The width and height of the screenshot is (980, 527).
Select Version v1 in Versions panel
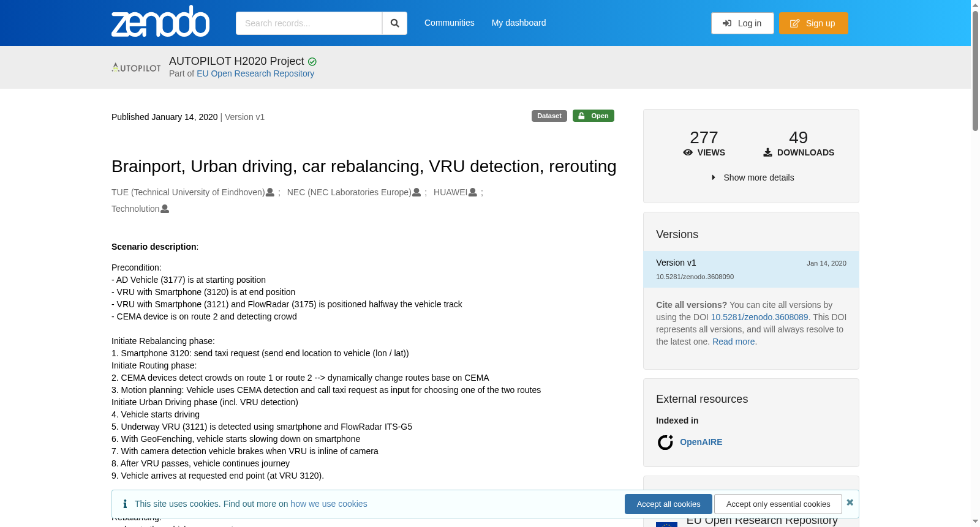[751, 269]
